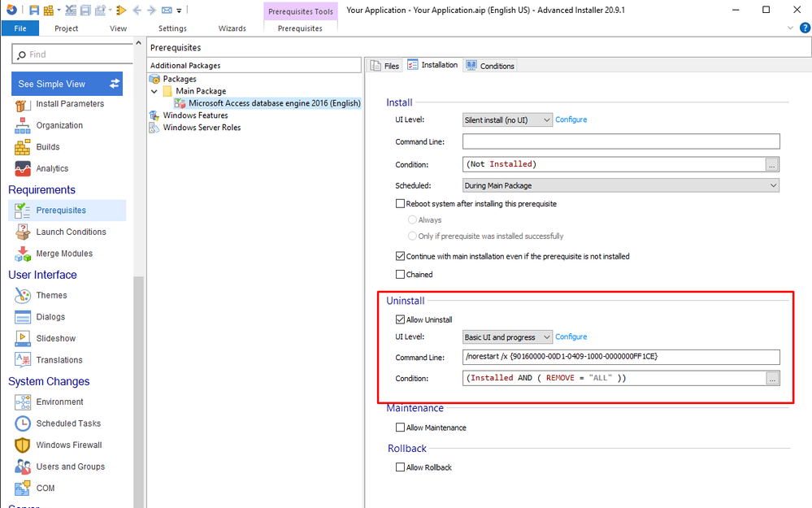Click the Advanced Installer logo icon
Viewport: 812px width, 508px height.
[11, 10]
